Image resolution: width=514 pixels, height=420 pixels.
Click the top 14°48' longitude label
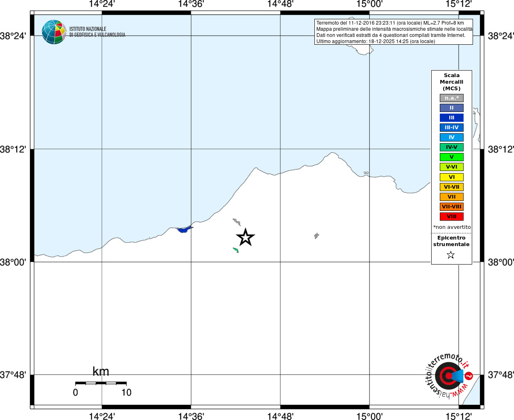click(280, 4)
